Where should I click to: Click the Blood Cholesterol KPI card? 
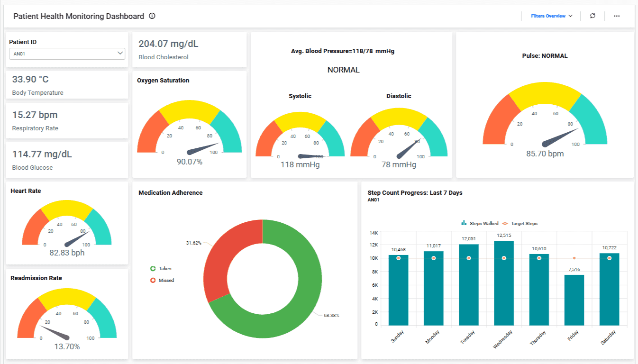(189, 49)
